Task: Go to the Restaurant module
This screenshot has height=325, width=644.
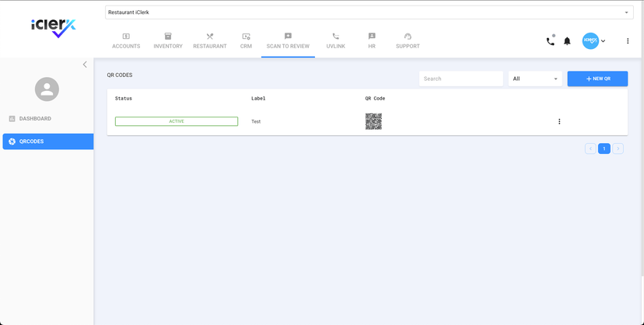Action: click(210, 41)
